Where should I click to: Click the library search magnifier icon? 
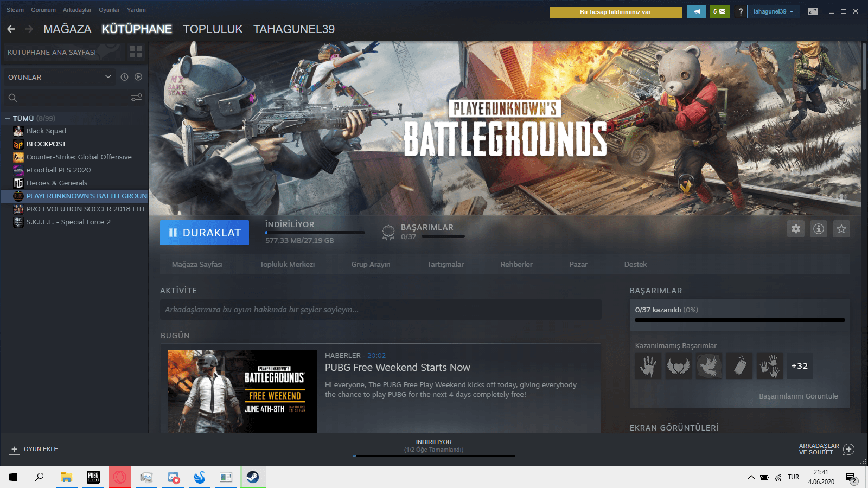point(13,98)
